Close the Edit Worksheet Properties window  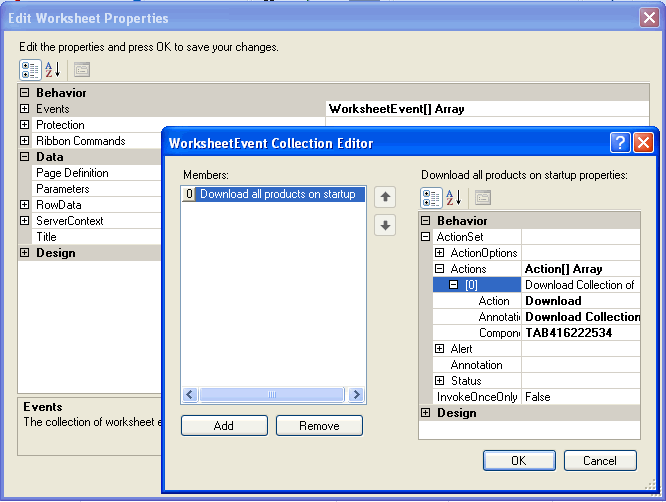pyautogui.click(x=649, y=18)
